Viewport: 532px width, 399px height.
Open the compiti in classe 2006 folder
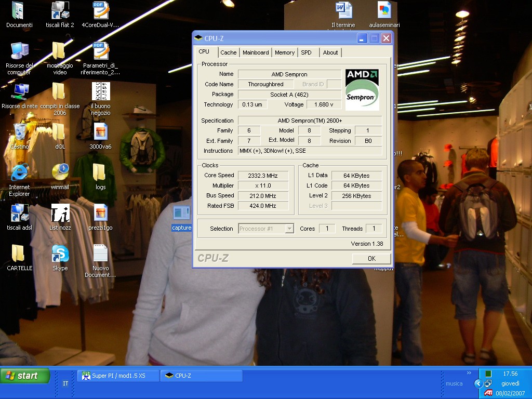[x=60, y=99]
